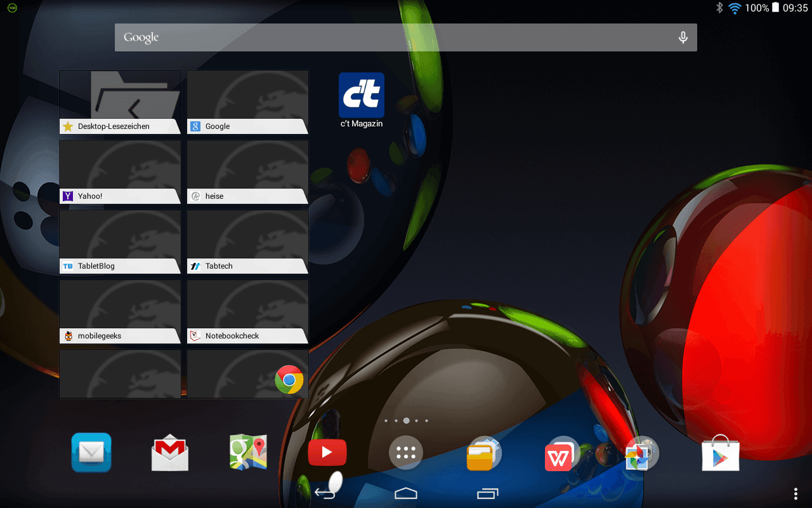The height and width of the screenshot is (508, 812).
Task: Open the Yahoo! bookmark
Action: 121,171
